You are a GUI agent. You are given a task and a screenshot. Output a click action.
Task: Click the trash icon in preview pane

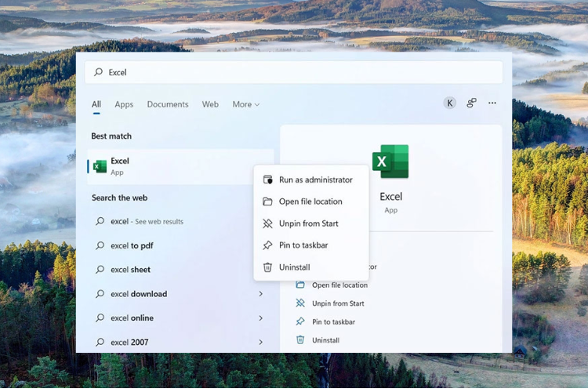300,339
